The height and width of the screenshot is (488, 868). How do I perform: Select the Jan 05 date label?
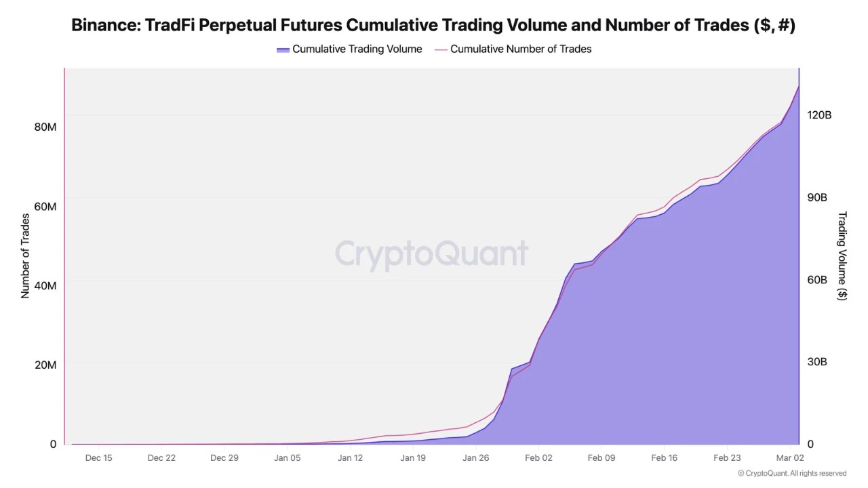(x=288, y=458)
